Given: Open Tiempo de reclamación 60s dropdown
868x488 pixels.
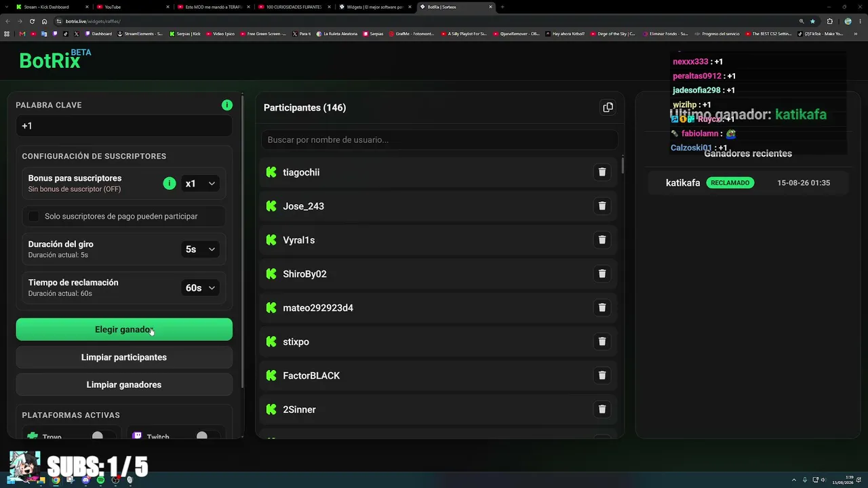Looking at the screenshot, I should (200, 288).
